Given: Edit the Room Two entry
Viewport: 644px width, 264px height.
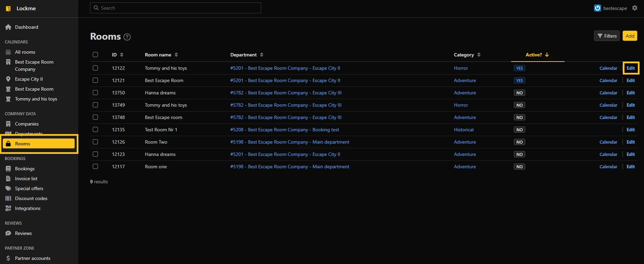Looking at the screenshot, I should click(x=630, y=142).
